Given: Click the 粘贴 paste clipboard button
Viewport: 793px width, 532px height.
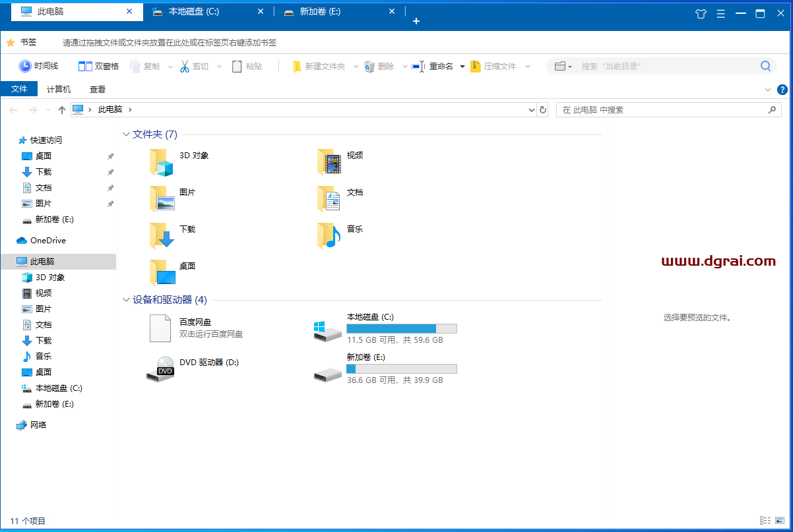Looking at the screenshot, I should coord(247,66).
